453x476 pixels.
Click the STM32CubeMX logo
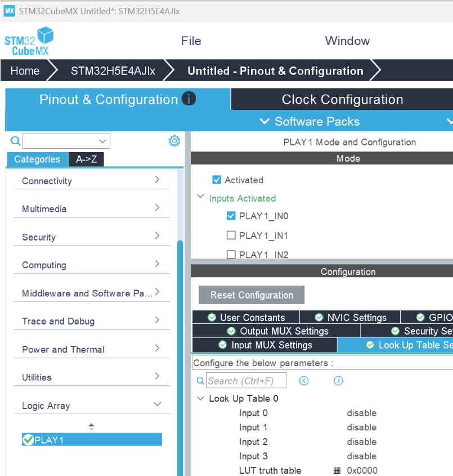29,41
